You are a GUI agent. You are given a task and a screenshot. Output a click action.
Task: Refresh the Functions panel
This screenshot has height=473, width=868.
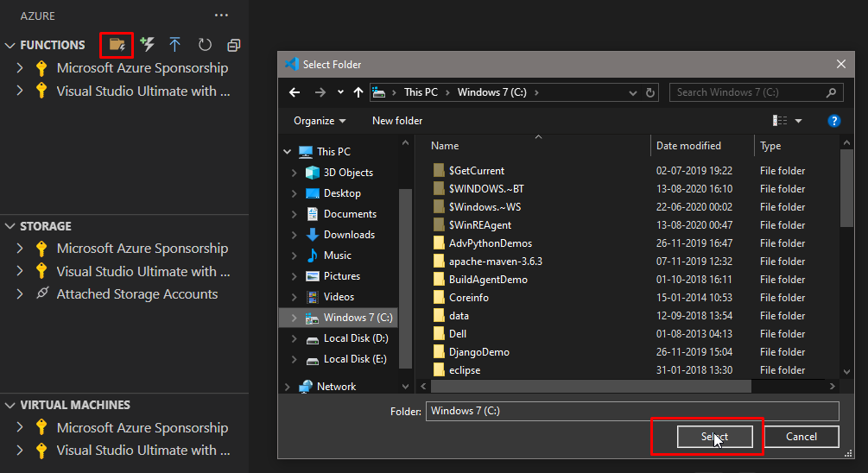[x=205, y=45]
